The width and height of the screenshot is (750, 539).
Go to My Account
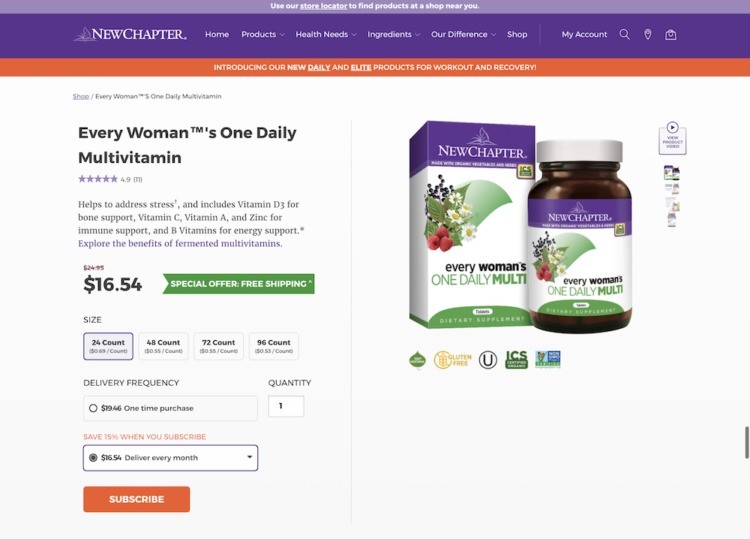tap(584, 34)
